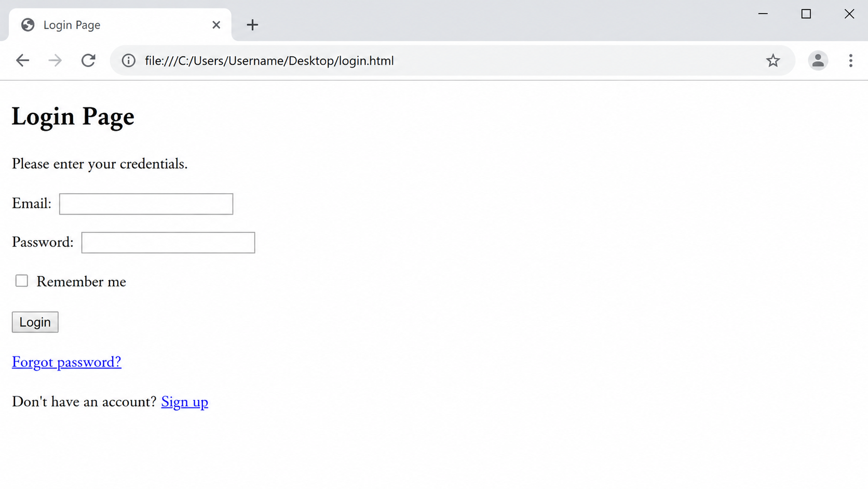868x489 pixels.
Task: Click the Remember me label text
Action: click(x=81, y=282)
